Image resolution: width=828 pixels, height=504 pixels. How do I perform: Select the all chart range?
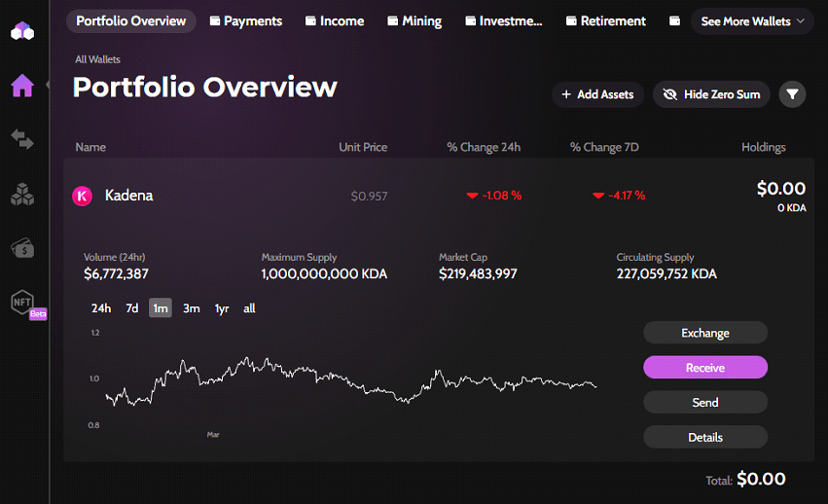click(x=249, y=308)
